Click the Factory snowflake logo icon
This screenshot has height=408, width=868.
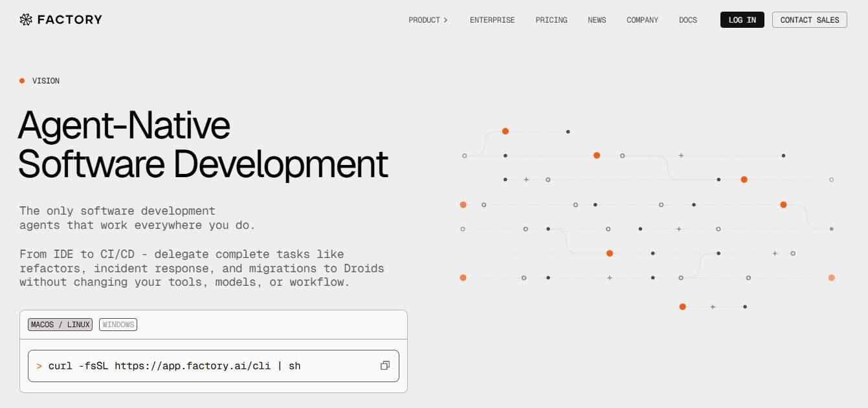[x=26, y=19]
